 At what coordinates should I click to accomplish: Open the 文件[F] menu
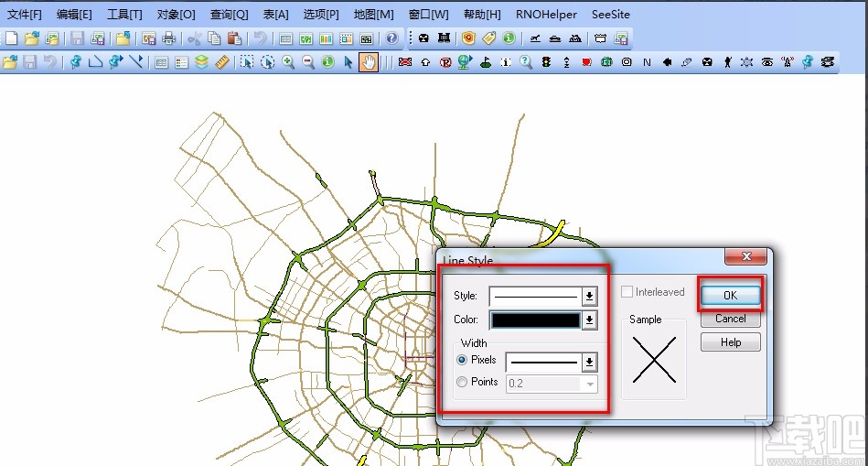click(25, 15)
